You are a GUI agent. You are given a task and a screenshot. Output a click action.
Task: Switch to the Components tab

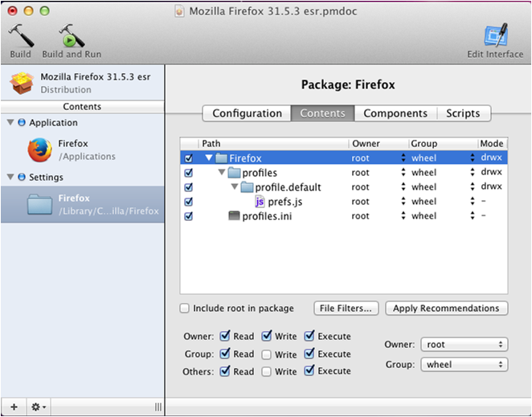(395, 113)
